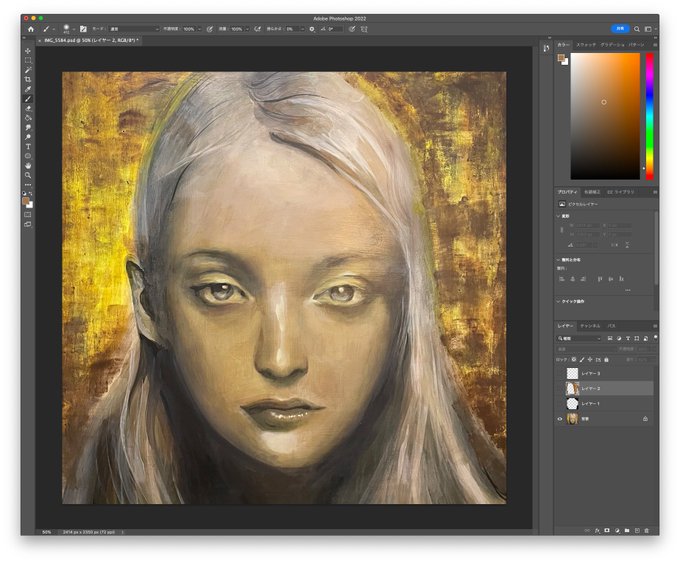Click the add layer style fx icon
This screenshot has height=563, width=680.
pyautogui.click(x=597, y=530)
